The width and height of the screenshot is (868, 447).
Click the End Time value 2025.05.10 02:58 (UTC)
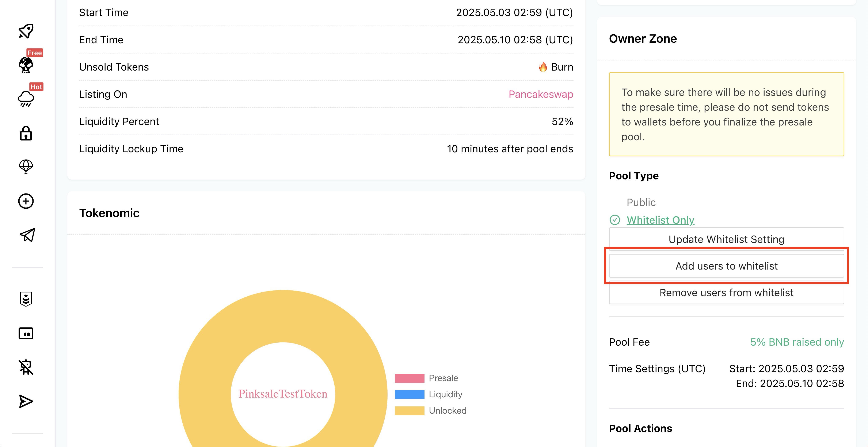click(x=515, y=40)
